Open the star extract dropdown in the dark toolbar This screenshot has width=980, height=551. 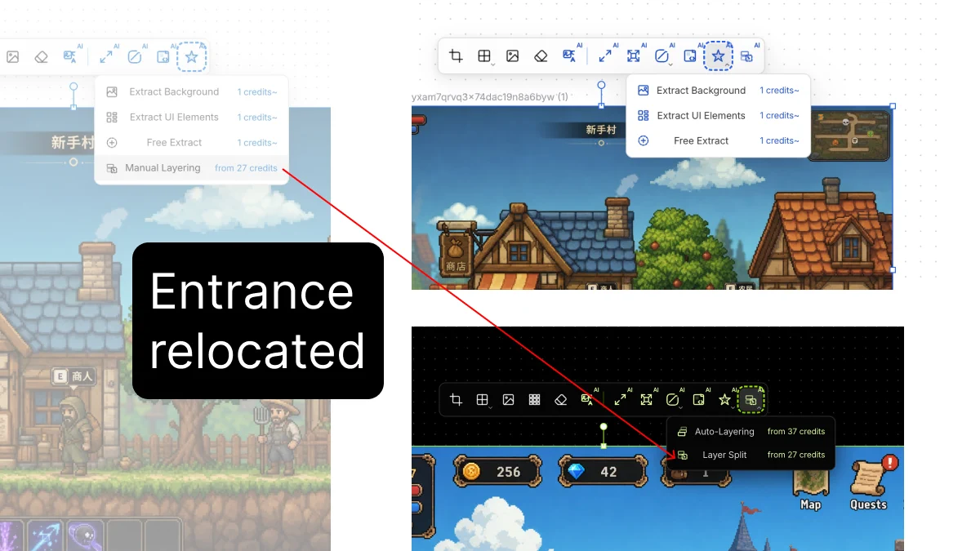point(725,400)
